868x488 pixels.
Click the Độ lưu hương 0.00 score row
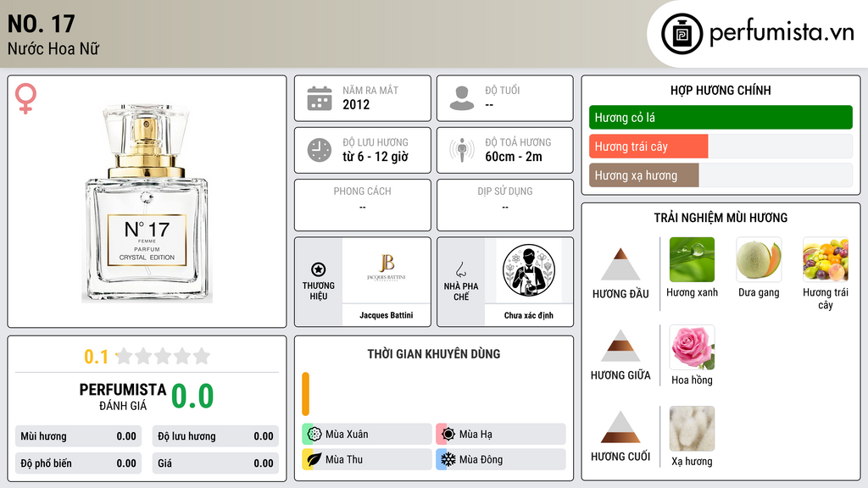click(x=215, y=436)
